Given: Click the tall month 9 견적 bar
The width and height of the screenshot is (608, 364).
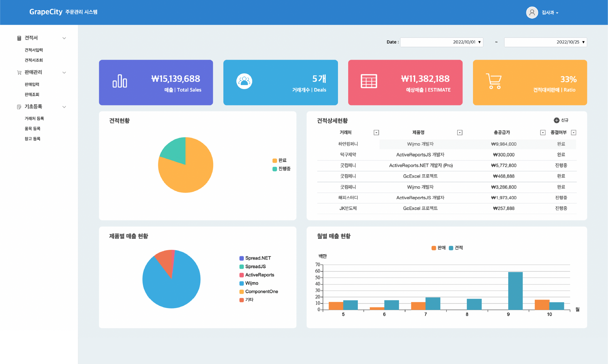Looking at the screenshot, I should [x=515, y=291].
